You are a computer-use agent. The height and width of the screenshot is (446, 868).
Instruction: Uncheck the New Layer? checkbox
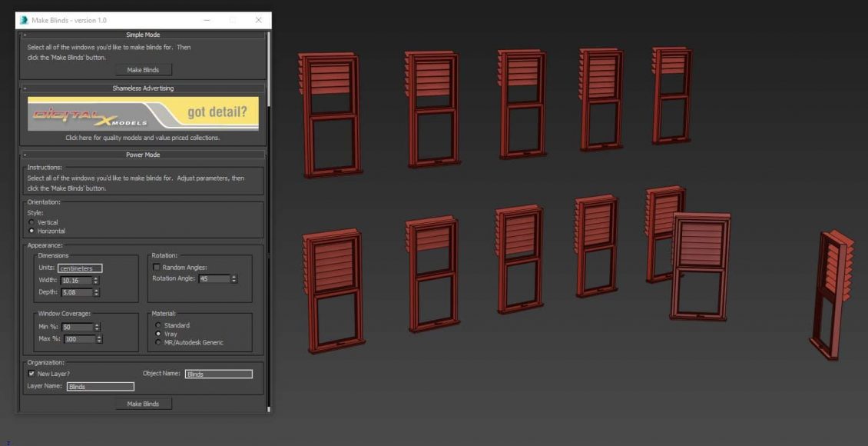31,374
